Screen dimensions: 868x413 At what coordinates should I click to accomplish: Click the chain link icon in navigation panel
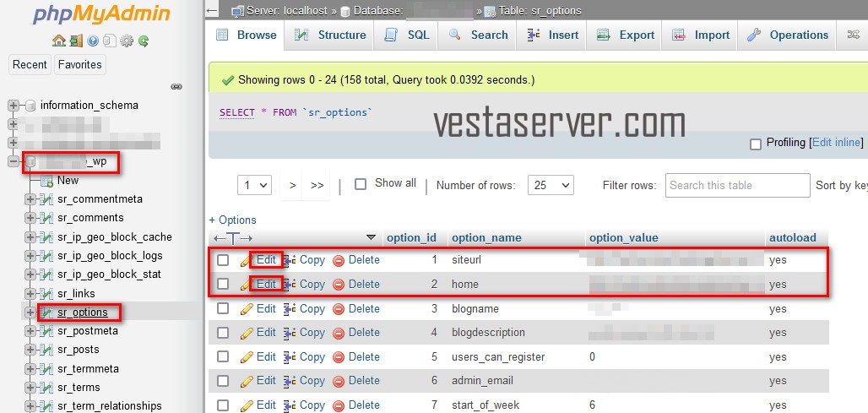coord(176,86)
